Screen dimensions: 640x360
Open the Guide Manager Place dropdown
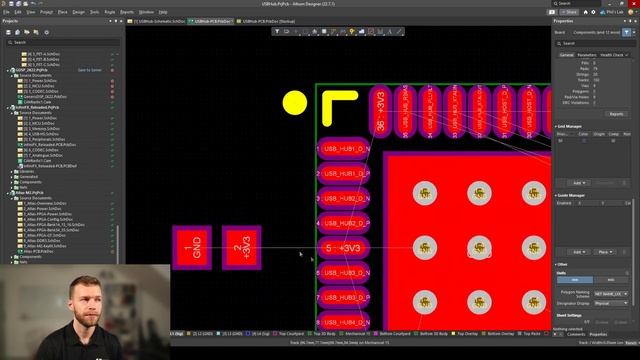click(605, 252)
